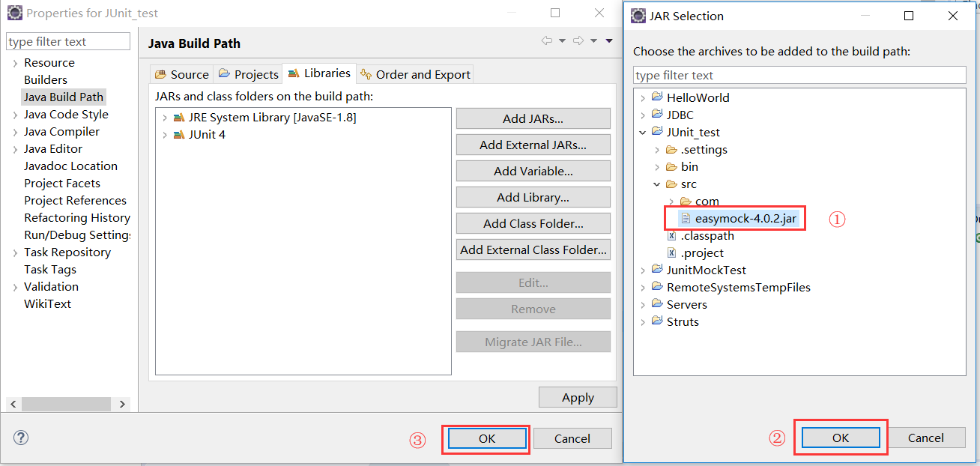
Task: Click the .settings folder icon
Action: (671, 149)
